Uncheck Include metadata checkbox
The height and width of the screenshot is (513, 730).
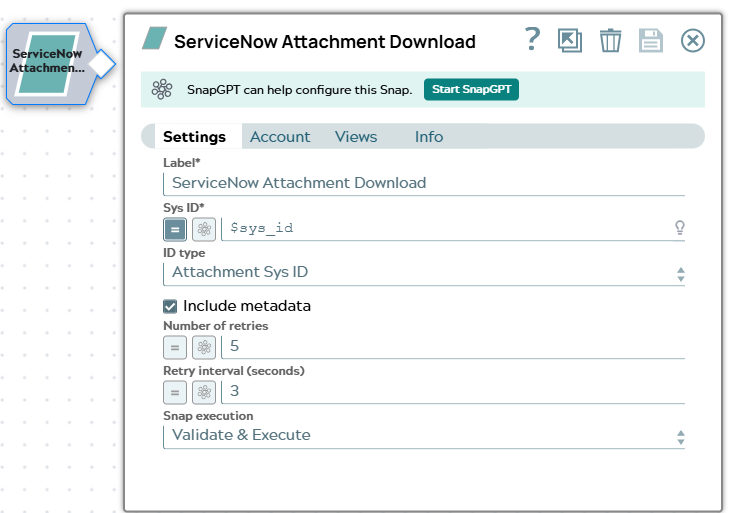[x=170, y=306]
